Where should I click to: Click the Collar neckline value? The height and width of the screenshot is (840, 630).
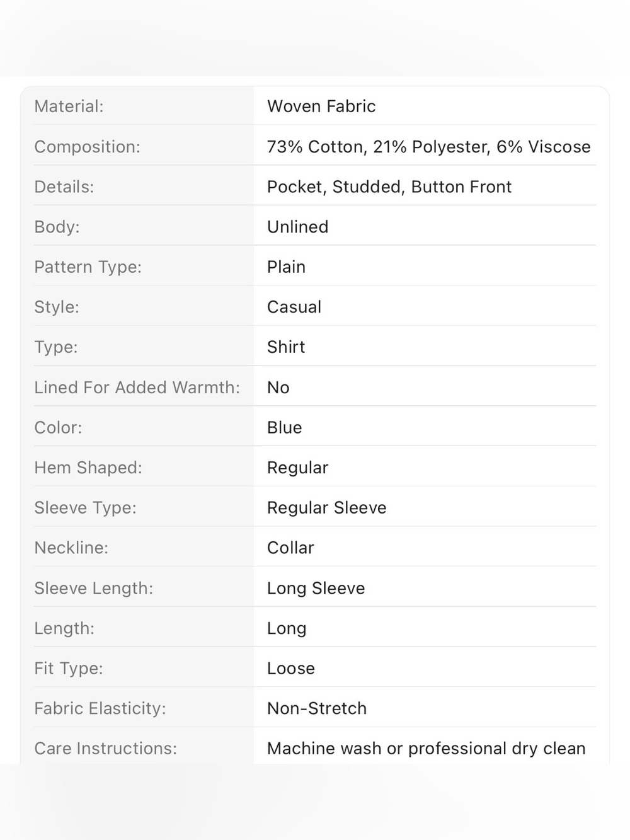290,548
